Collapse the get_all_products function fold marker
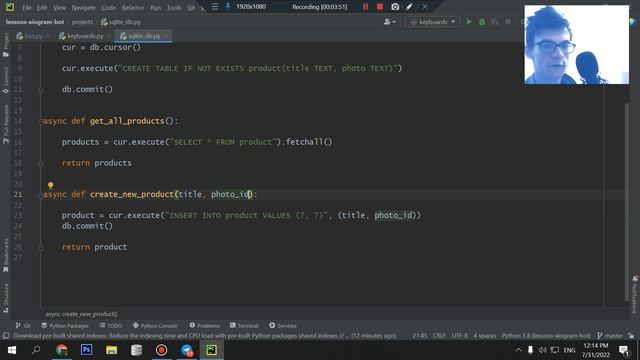Viewport: 640px width, 360px height. 41,121
